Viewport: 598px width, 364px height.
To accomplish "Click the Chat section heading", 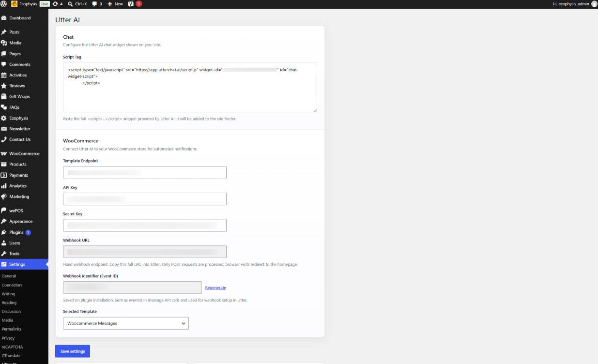I will pyautogui.click(x=68, y=37).
